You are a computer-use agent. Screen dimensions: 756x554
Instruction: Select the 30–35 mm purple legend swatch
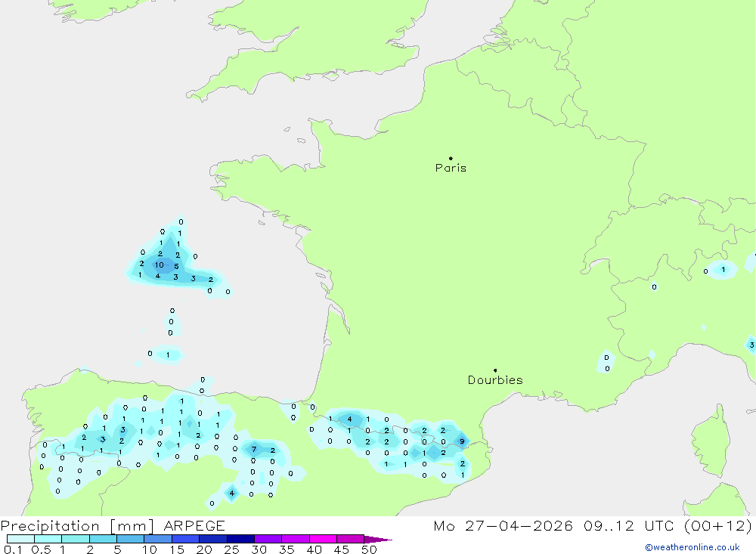[x=268, y=539]
